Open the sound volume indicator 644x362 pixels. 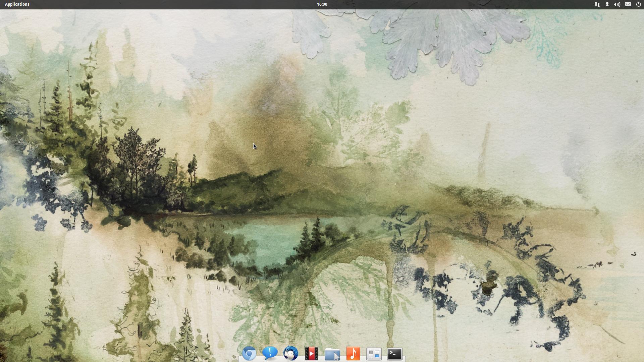(617, 4)
